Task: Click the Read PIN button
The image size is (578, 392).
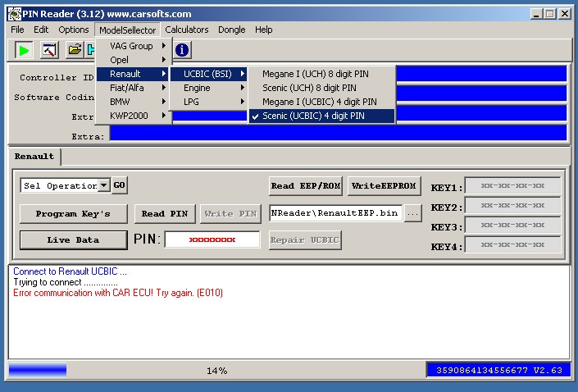Action: coord(165,214)
